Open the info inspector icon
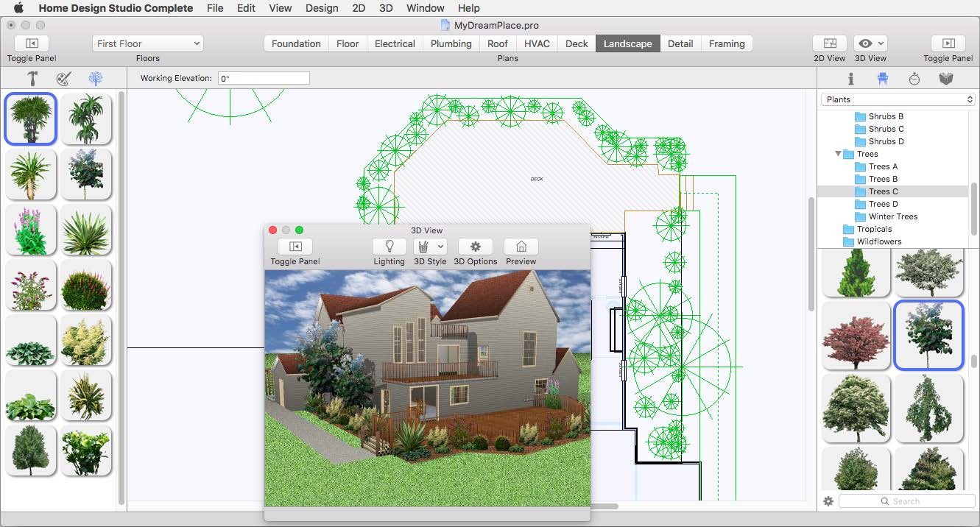Viewport: 980px width, 527px height. [851, 79]
